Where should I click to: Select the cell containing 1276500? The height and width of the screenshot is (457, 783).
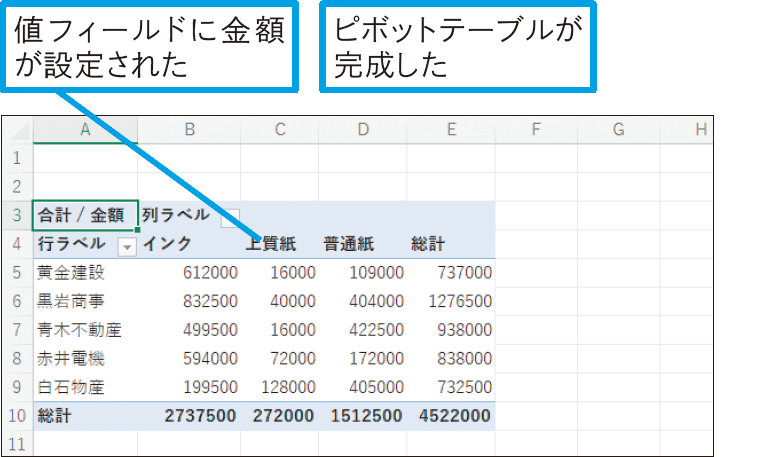458,301
